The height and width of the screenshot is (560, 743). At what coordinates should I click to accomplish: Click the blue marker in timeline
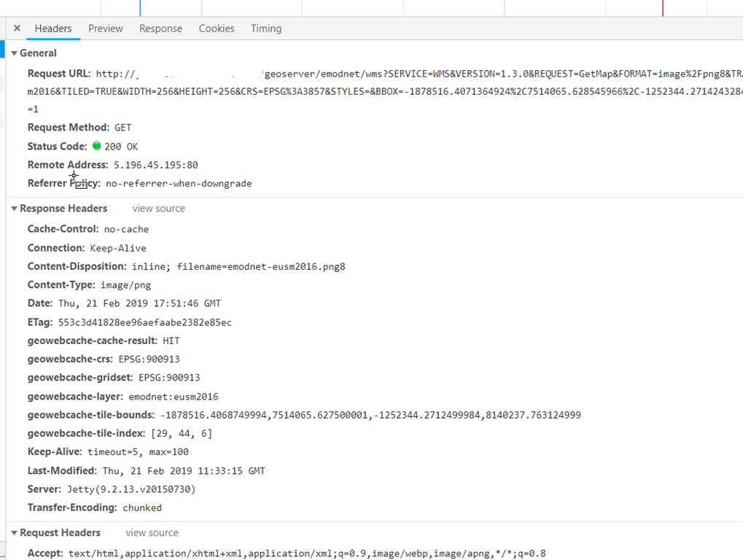coord(140,8)
